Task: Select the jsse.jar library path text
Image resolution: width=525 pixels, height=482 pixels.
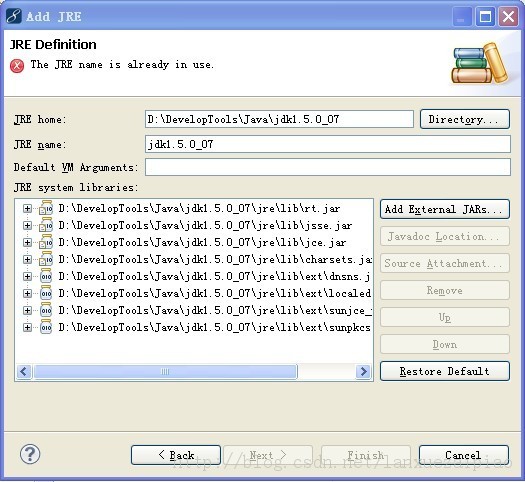Action: tap(205, 226)
